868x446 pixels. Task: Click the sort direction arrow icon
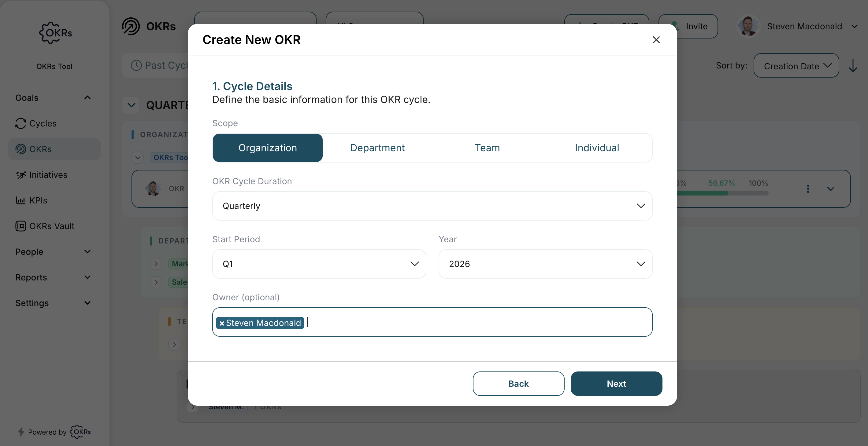853,65
